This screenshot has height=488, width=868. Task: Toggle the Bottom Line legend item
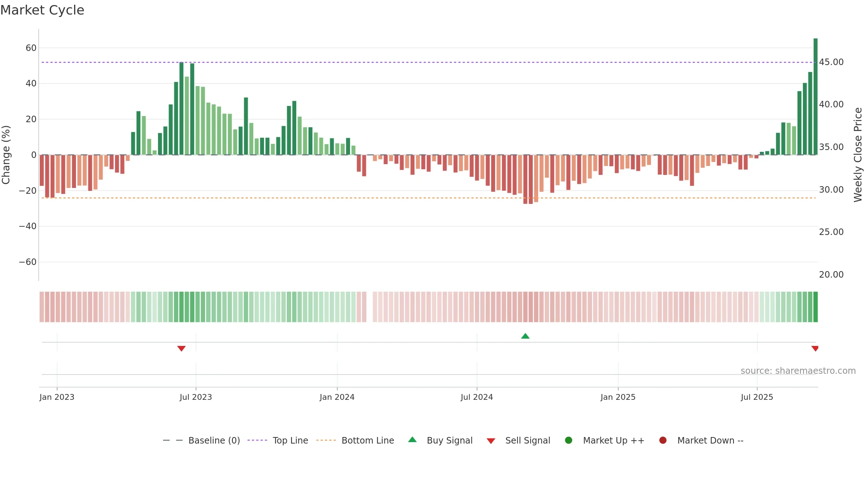[x=355, y=440]
